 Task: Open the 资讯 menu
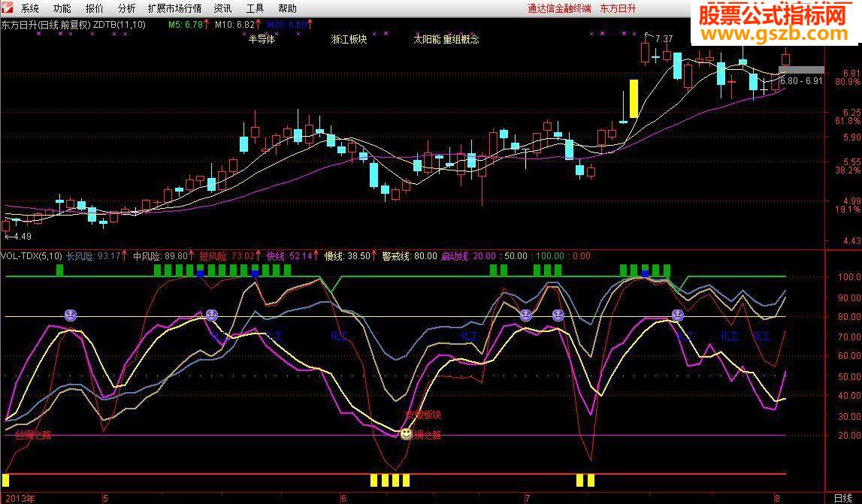point(222,8)
